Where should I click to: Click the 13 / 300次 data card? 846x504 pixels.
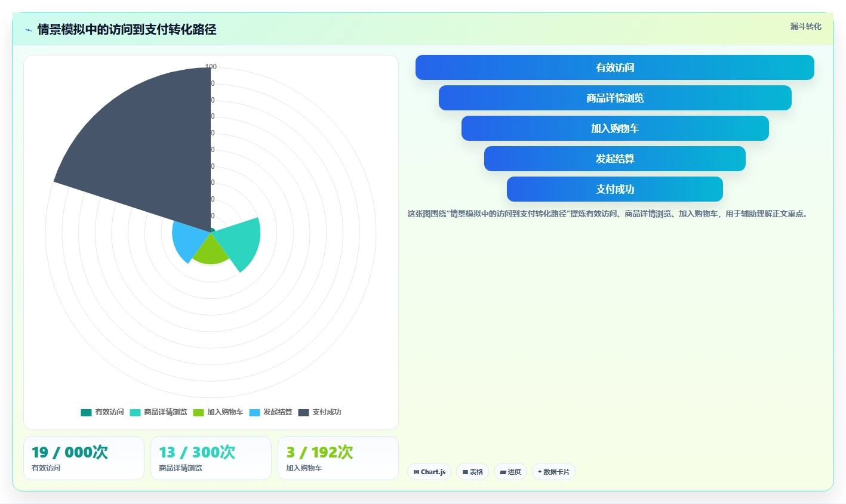pos(211,458)
